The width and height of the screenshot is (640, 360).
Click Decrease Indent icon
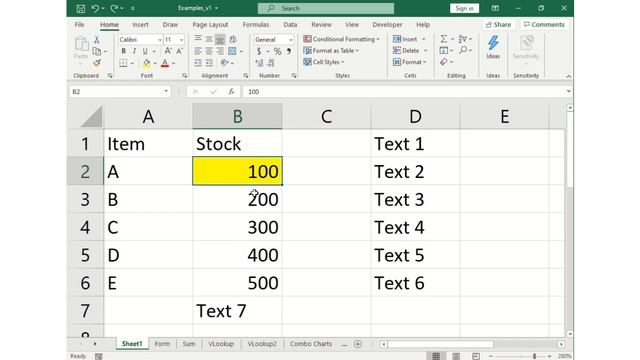(x=198, y=63)
